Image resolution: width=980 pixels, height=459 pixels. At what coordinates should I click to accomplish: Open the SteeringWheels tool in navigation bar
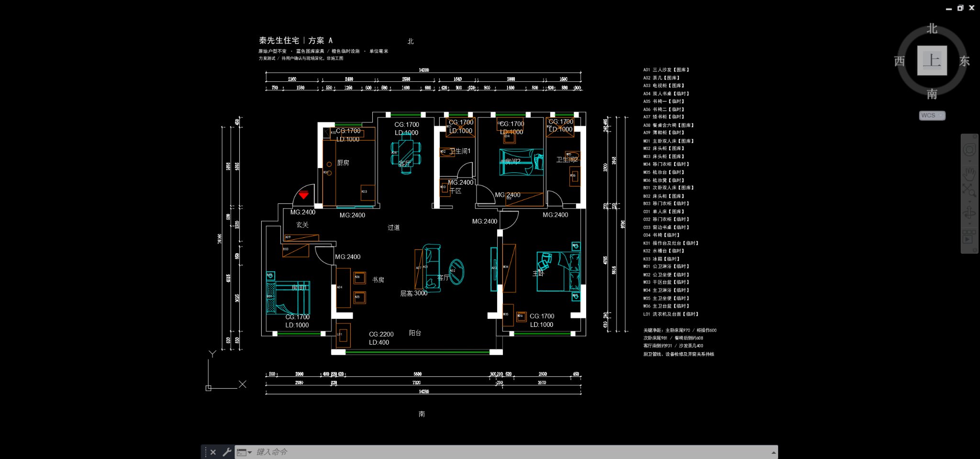[969, 150]
